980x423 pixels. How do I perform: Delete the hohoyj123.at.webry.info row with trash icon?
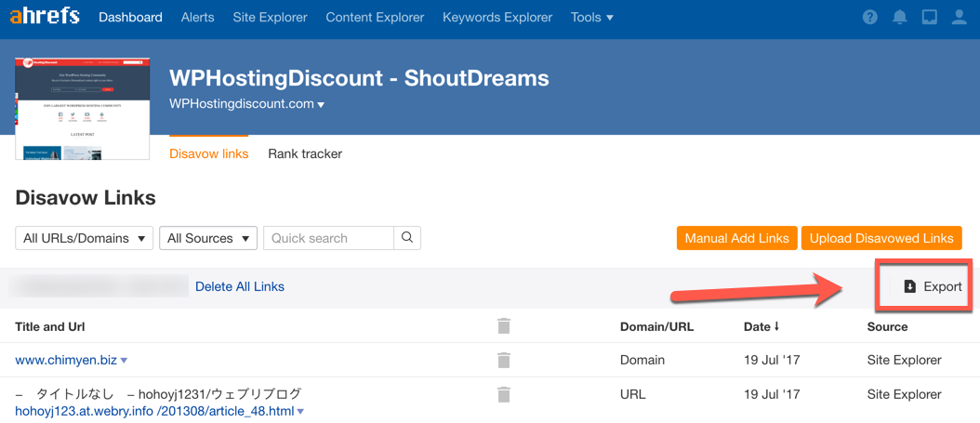click(x=504, y=394)
